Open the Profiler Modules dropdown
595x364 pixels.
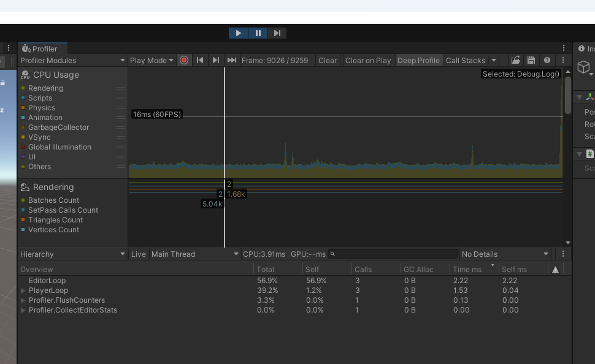(72, 60)
